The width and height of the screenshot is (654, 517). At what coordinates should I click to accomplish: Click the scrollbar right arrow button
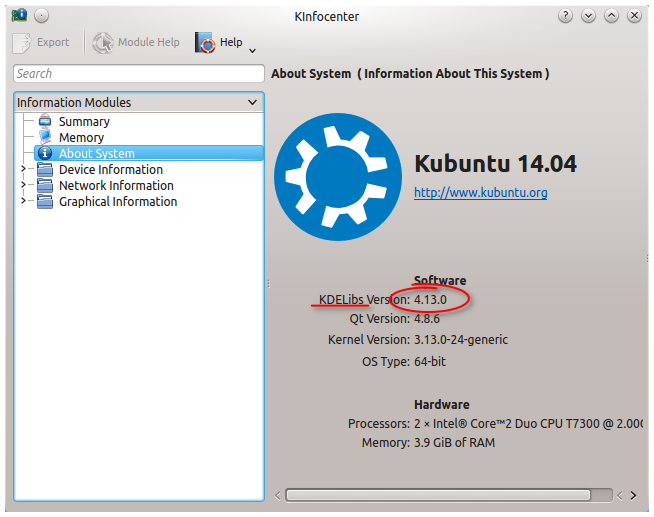[632, 494]
